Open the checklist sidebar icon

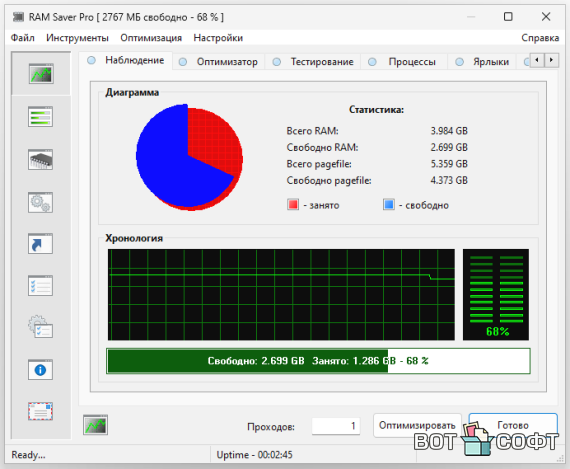click(40, 286)
